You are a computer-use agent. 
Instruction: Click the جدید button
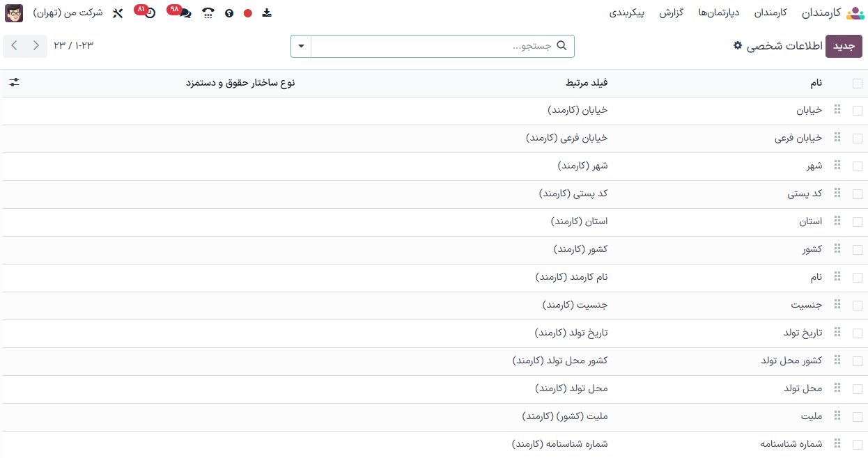[844, 46]
